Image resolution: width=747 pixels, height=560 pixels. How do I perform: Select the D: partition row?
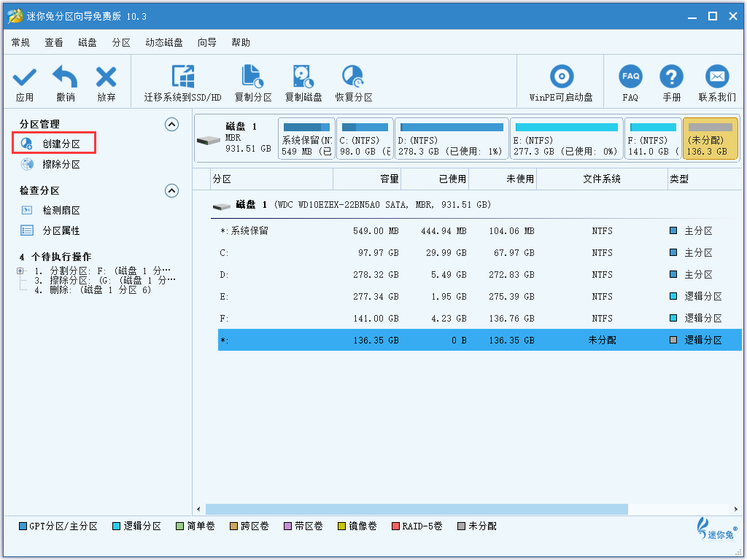point(480,275)
